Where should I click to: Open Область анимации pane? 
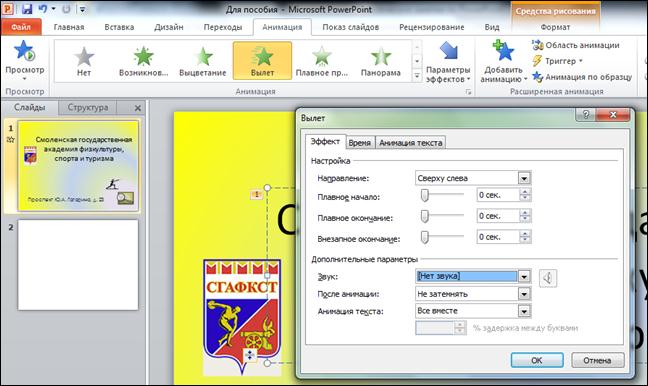point(576,45)
